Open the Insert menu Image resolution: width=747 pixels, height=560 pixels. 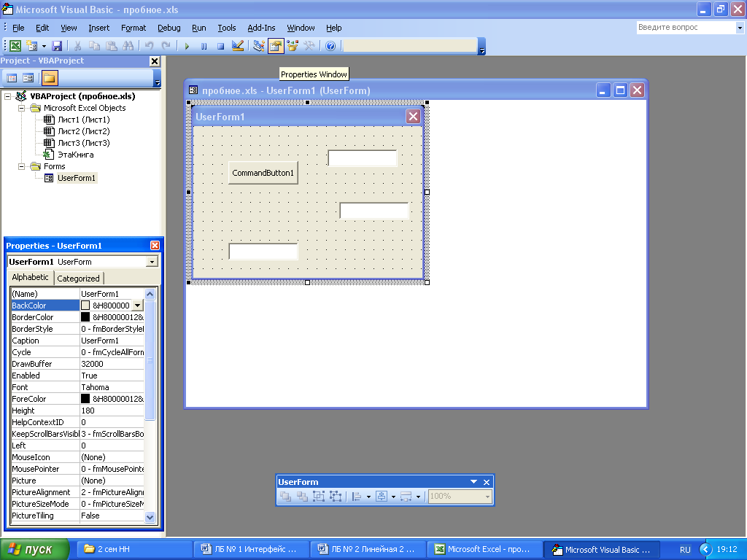point(98,28)
